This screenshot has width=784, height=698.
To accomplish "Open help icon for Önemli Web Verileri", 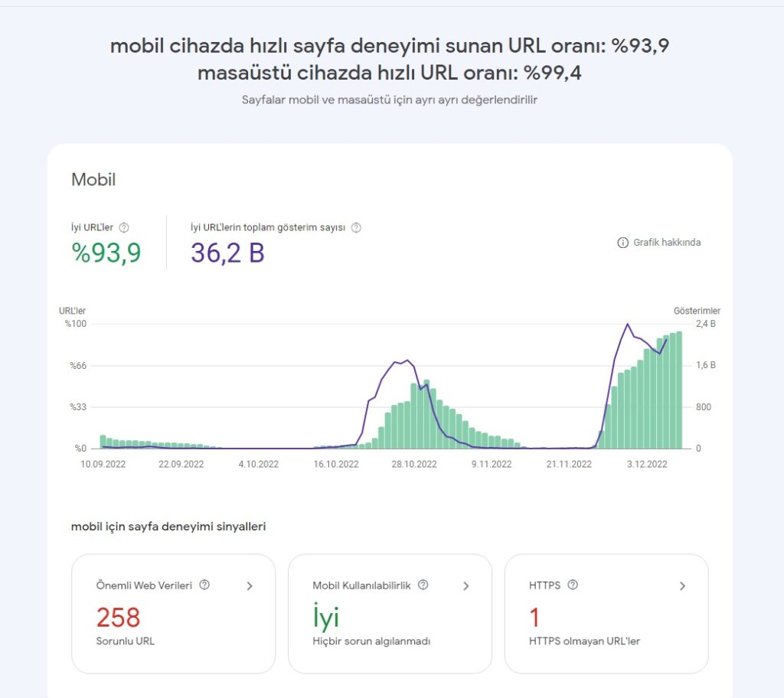I will 204,585.
